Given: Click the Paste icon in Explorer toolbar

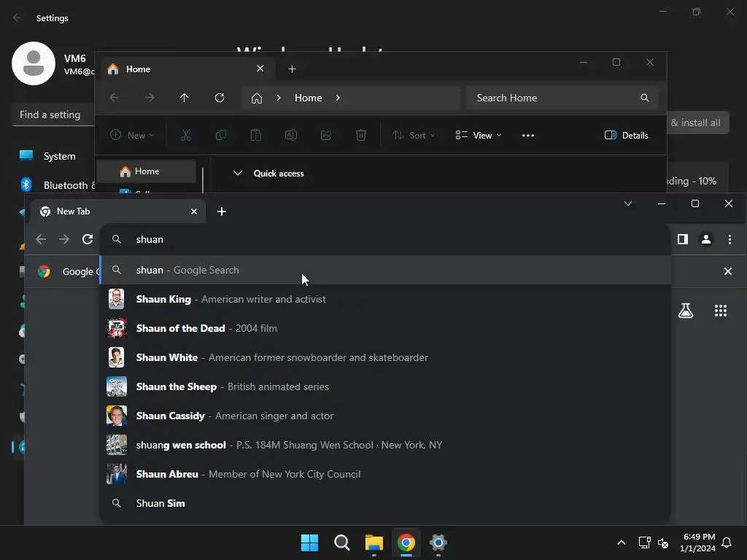Looking at the screenshot, I should [256, 135].
